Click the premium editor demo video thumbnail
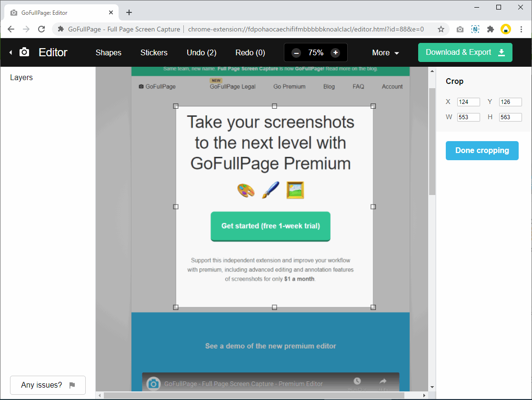 coord(271,382)
